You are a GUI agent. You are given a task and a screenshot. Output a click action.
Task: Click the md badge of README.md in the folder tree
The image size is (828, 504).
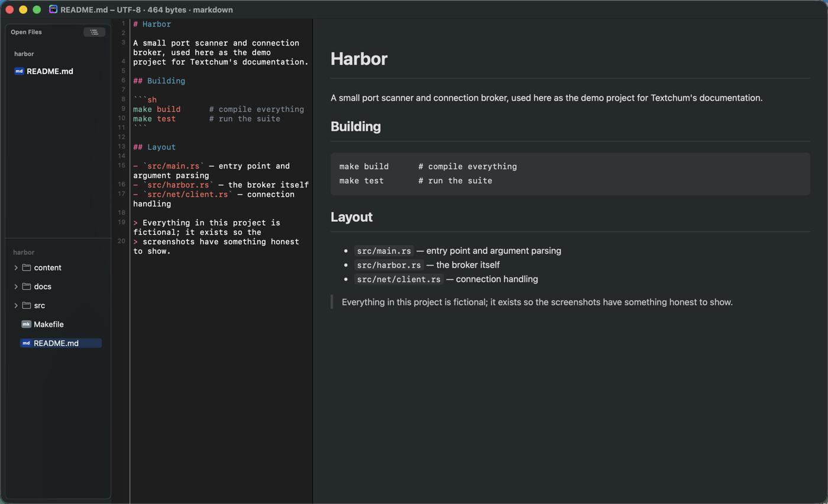[x=26, y=343]
